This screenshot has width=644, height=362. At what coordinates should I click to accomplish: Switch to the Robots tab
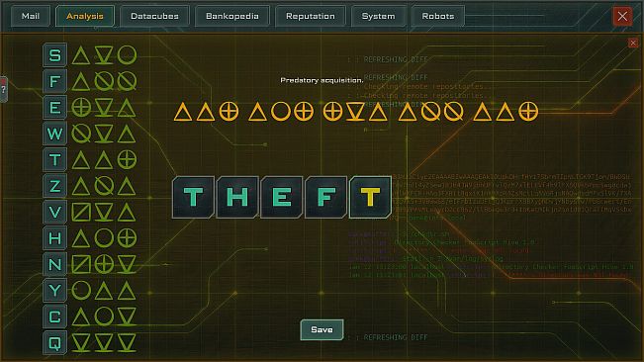pos(438,17)
